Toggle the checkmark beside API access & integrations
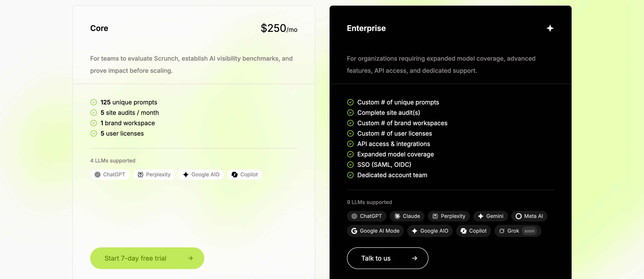 coord(350,144)
